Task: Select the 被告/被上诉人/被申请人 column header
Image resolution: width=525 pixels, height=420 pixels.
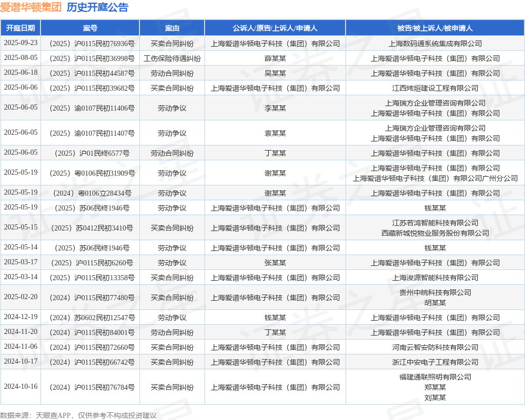Action: [435, 28]
